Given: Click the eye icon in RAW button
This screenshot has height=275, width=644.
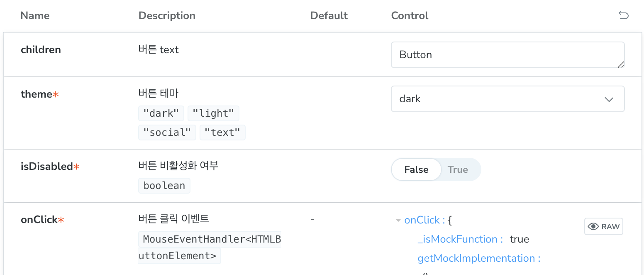Looking at the screenshot, I should pyautogui.click(x=594, y=226).
